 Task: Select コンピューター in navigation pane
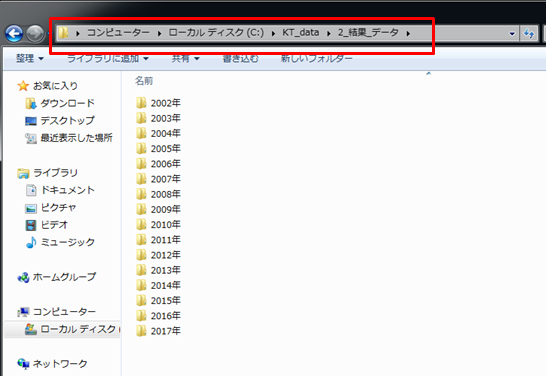pos(64,312)
